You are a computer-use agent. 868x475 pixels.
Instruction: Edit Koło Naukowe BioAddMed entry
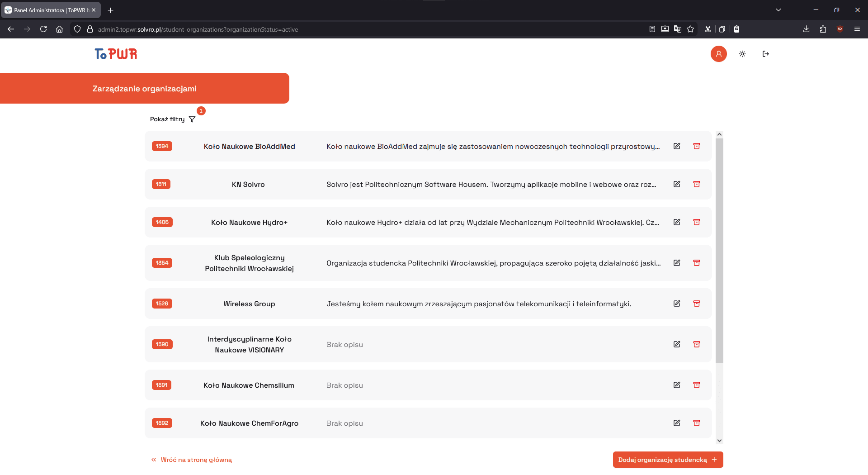point(677,146)
